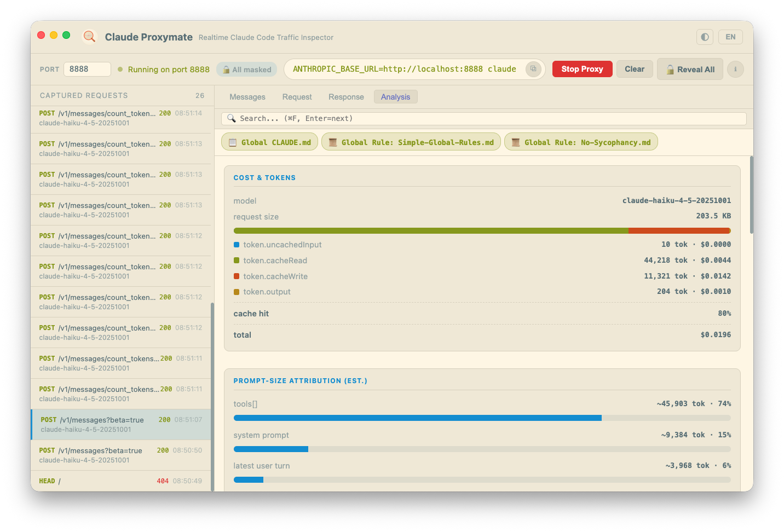This screenshot has width=784, height=532.
Task: Select POST /v1/messages?beta=true at 08:50:50
Action: pos(121,455)
